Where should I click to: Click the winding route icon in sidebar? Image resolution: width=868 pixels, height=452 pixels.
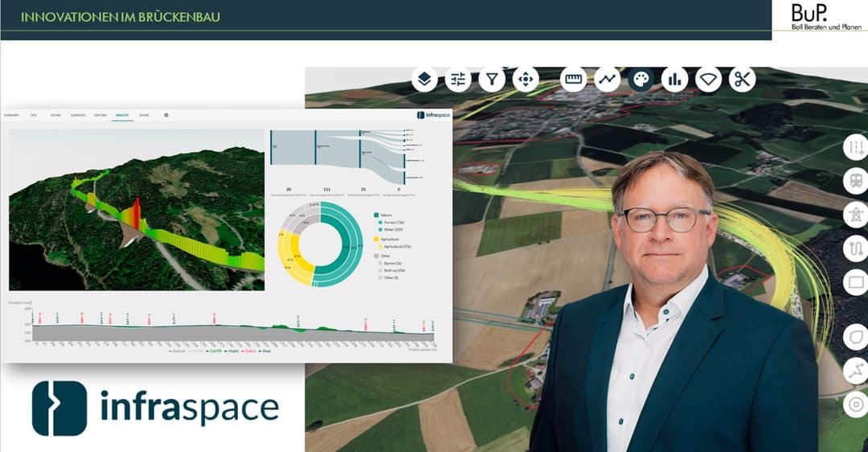[x=856, y=249]
